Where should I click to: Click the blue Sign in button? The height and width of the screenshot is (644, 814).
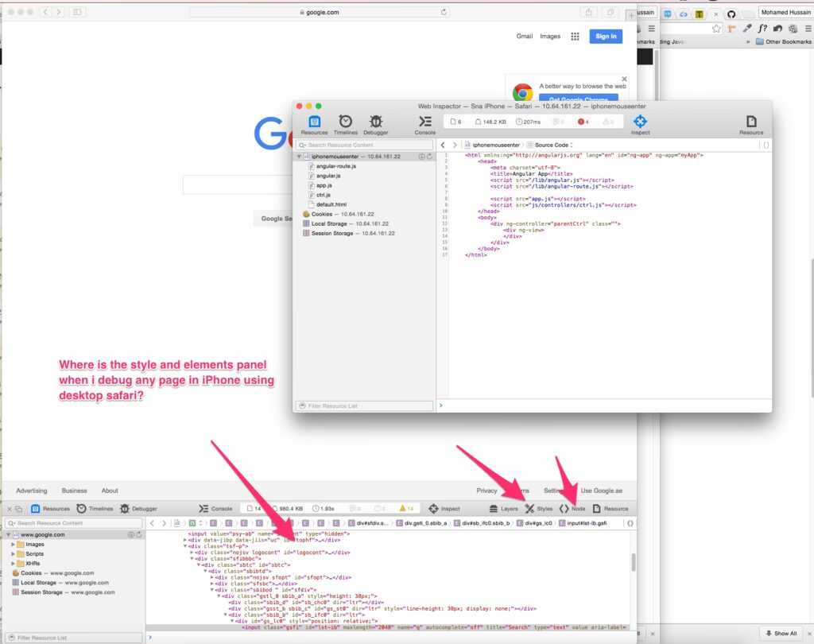(606, 37)
